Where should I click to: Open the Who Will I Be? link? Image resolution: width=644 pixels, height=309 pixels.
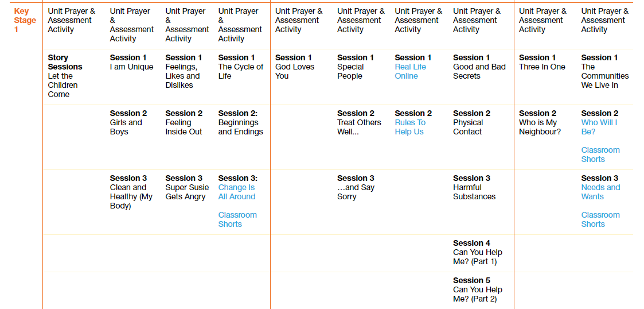[x=599, y=127]
